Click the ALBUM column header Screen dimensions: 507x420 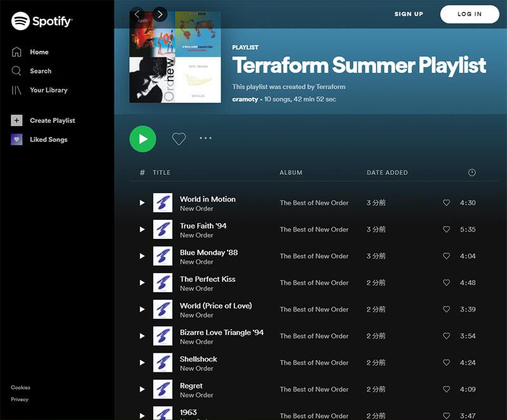pyautogui.click(x=291, y=173)
